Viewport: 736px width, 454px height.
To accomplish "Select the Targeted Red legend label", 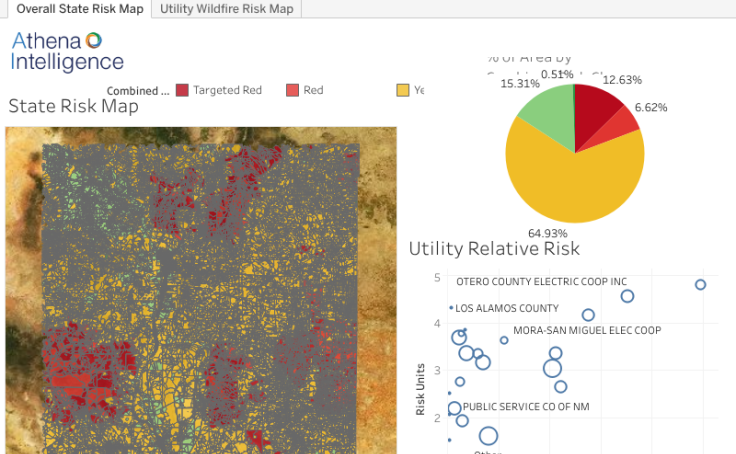I will (227, 90).
